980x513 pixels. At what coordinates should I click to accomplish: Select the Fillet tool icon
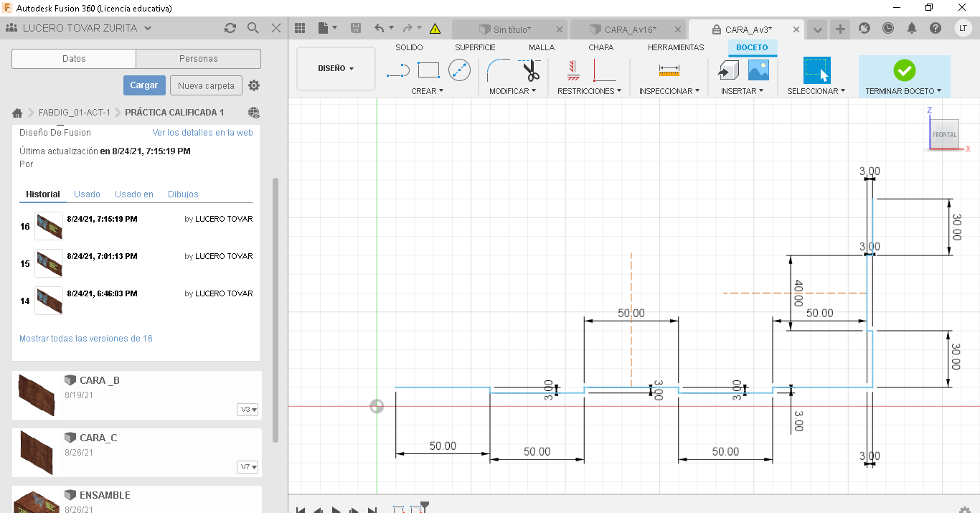click(499, 70)
